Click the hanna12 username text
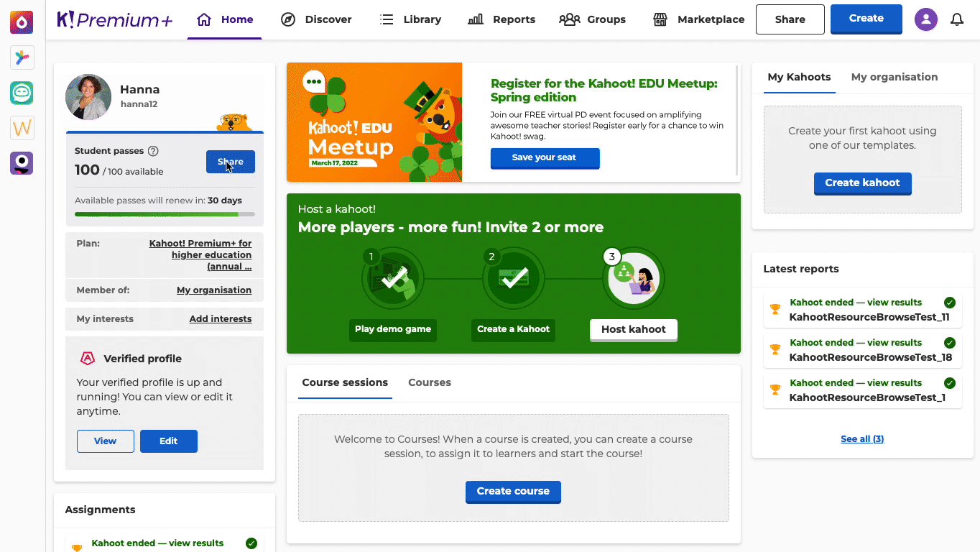This screenshot has width=980, height=552. pyautogui.click(x=139, y=104)
